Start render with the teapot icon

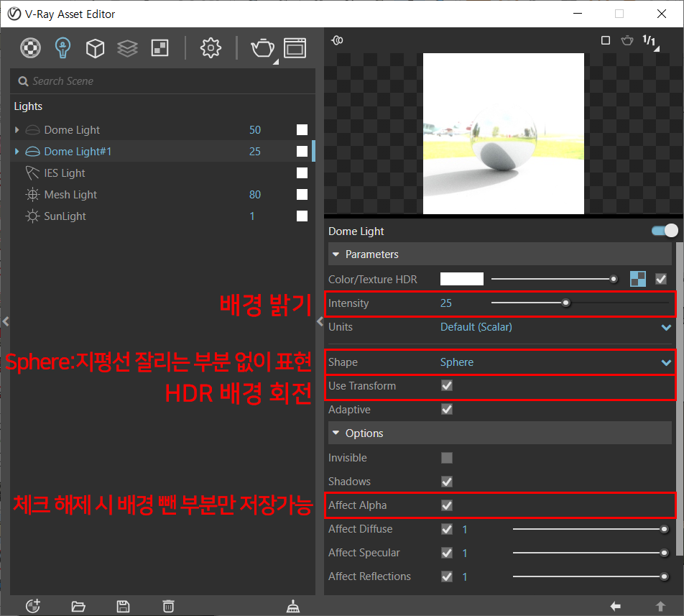point(263,48)
